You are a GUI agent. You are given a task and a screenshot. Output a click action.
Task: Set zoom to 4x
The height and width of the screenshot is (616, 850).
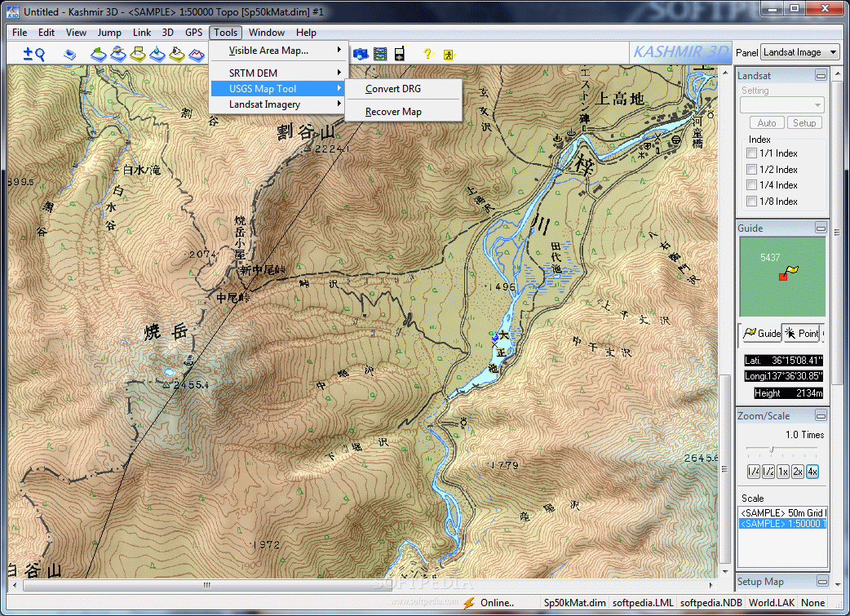point(812,472)
